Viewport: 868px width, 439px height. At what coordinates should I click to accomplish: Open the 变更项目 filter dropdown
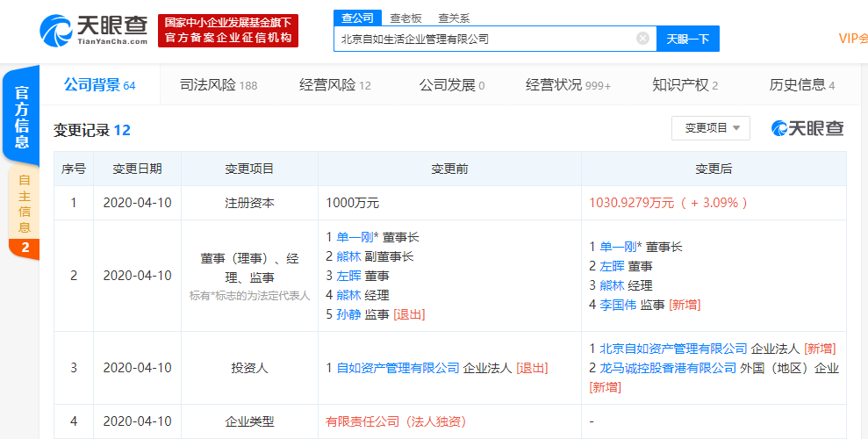[711, 128]
